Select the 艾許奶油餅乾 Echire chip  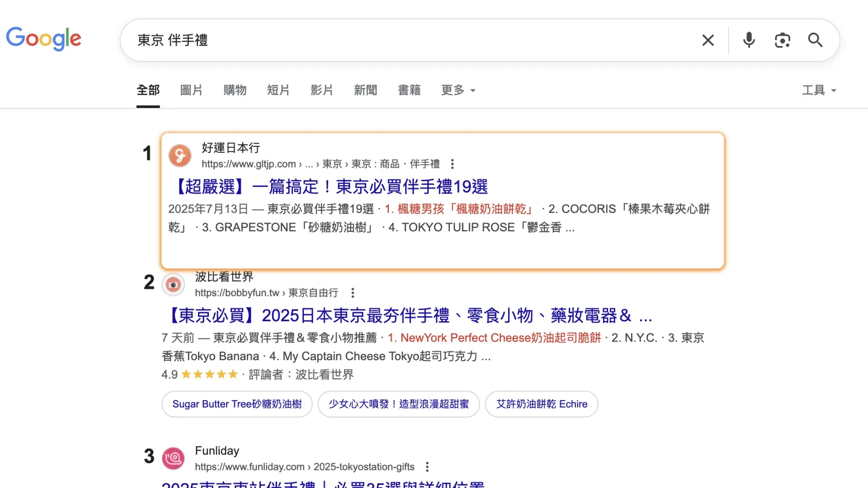point(542,404)
